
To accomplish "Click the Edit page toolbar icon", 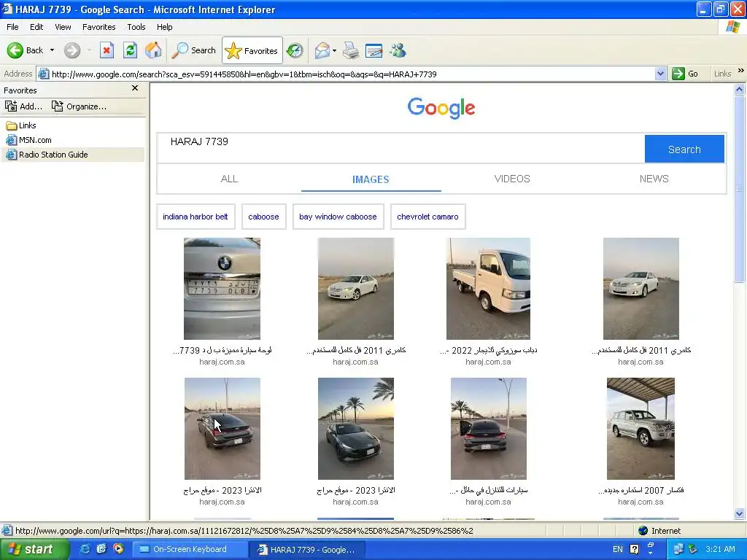I will (374, 50).
